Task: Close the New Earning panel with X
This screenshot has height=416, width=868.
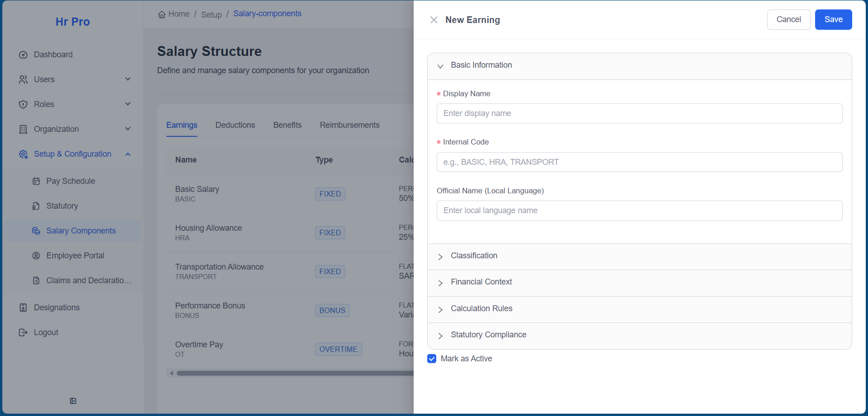Action: pyautogui.click(x=434, y=20)
